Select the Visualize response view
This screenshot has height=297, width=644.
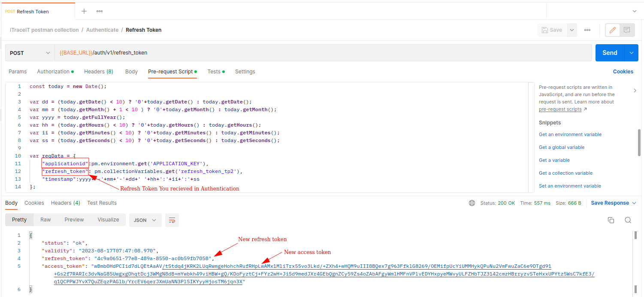click(108, 220)
